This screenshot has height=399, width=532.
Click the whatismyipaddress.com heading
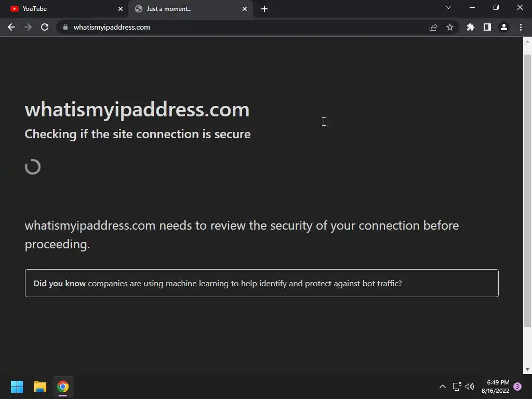click(137, 110)
